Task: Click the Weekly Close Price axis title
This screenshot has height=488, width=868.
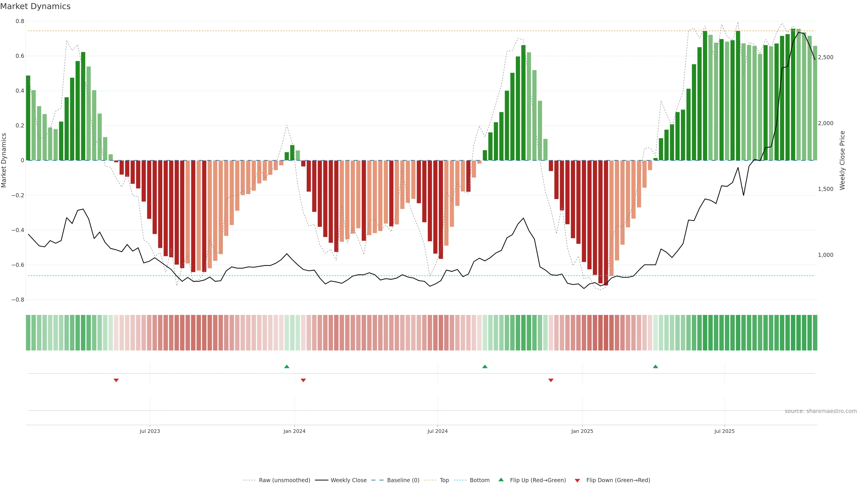Action: pos(842,160)
